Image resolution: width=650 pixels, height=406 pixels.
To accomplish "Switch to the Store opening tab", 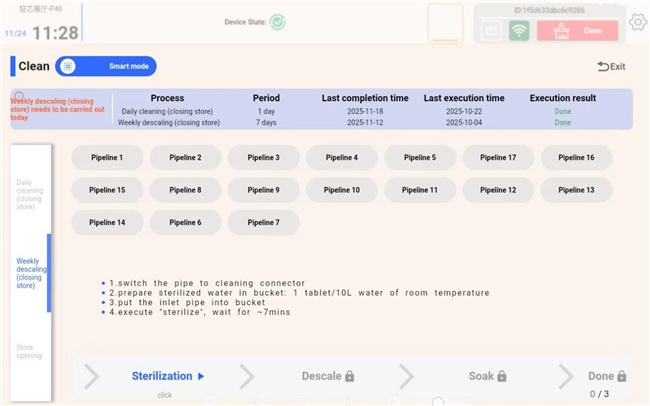I will (x=29, y=351).
